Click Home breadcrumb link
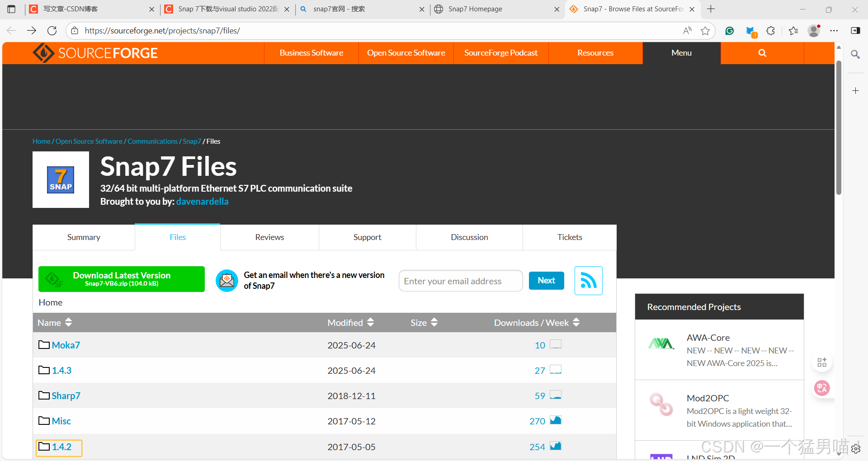Image resolution: width=868 pixels, height=461 pixels. (41, 141)
